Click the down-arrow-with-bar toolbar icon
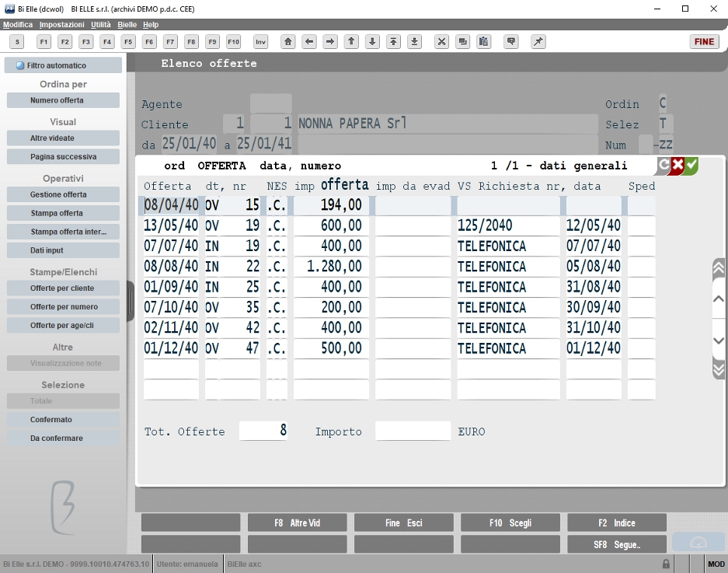Viewport: 728px width, 573px height. click(415, 42)
